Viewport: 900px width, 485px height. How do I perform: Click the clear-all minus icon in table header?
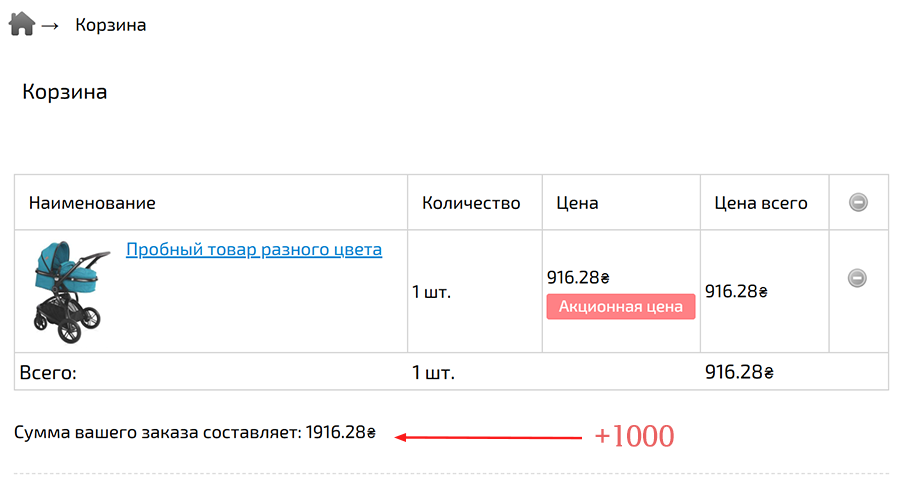click(857, 203)
